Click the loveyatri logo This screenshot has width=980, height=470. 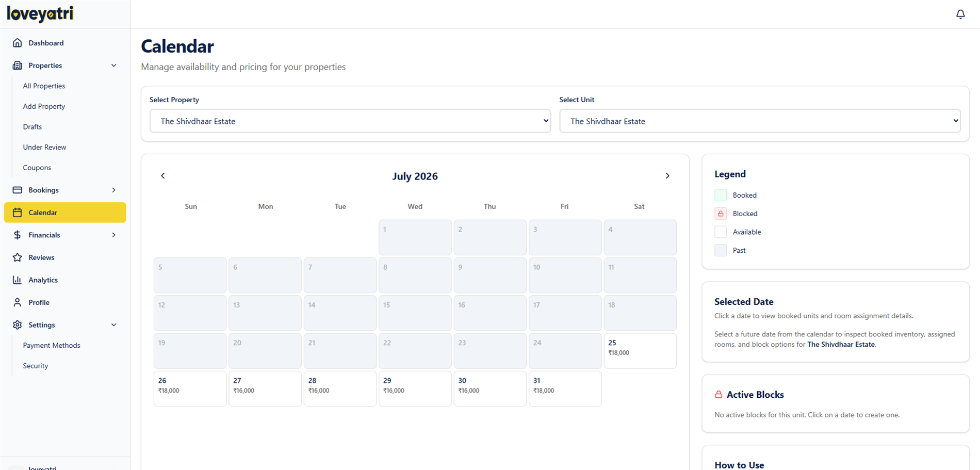coord(40,14)
